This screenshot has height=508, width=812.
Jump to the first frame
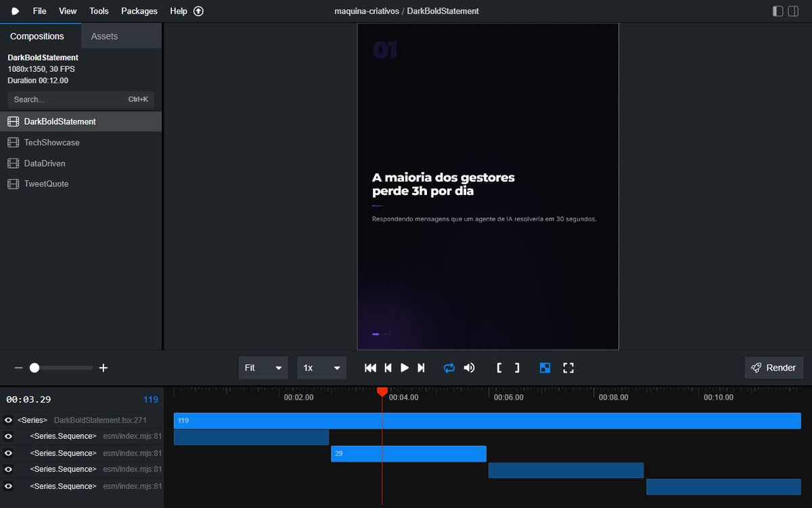coord(370,368)
